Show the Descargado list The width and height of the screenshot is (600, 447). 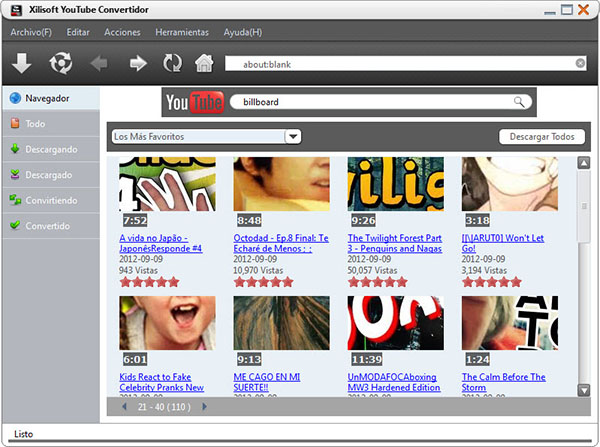click(51, 175)
